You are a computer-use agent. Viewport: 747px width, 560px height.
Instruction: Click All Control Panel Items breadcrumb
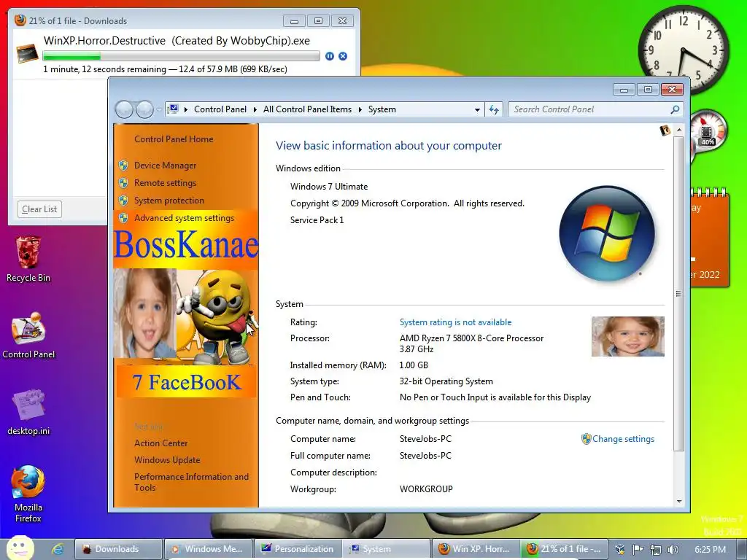(x=307, y=109)
